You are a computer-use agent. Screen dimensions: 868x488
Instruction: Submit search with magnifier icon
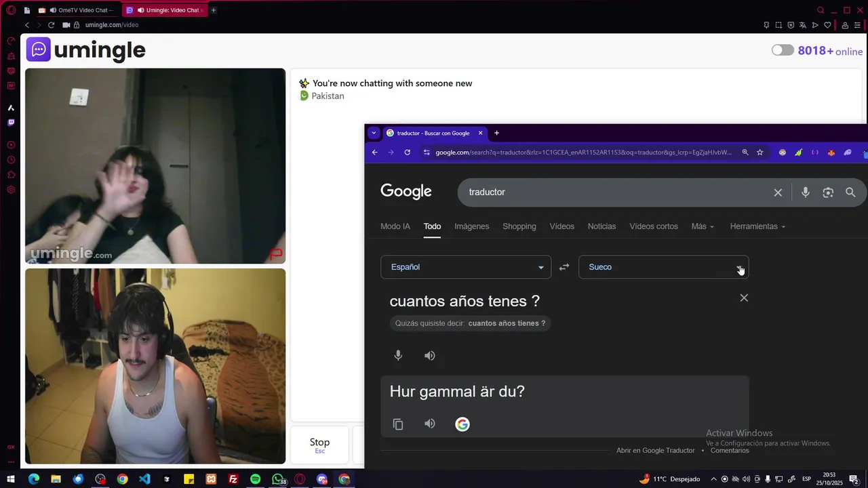click(x=850, y=192)
